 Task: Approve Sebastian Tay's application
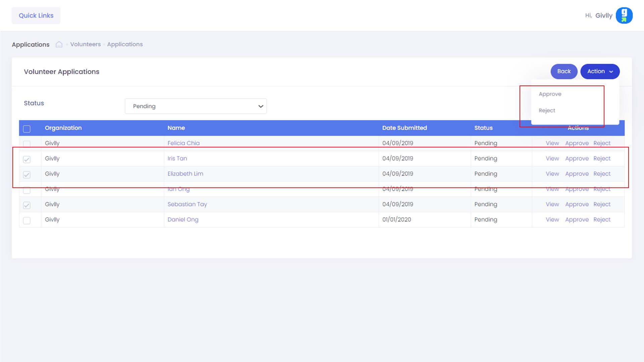tap(577, 204)
